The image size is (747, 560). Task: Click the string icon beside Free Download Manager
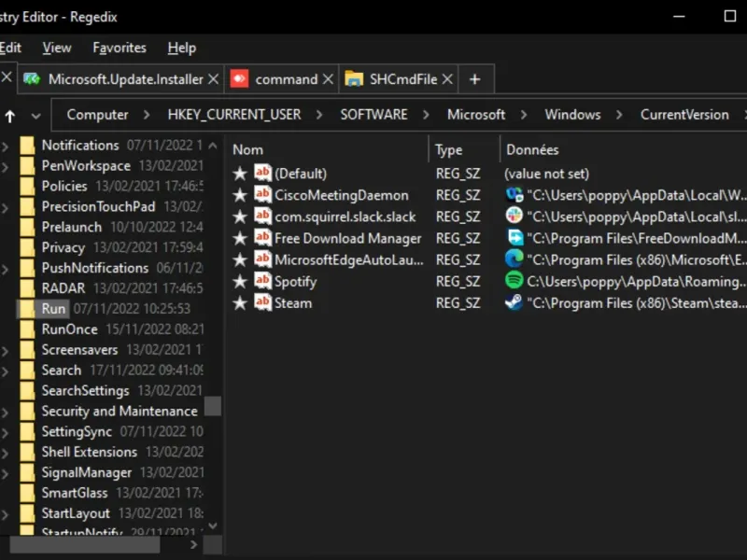(x=262, y=237)
